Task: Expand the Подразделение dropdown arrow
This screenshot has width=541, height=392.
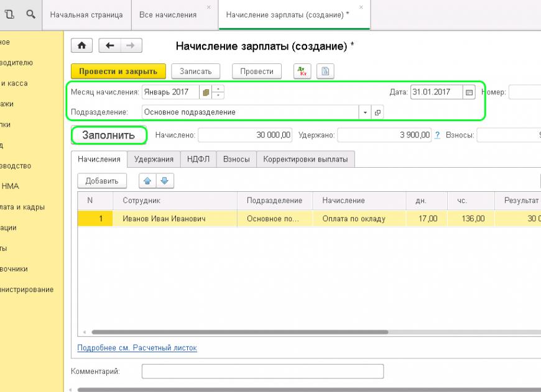Action: click(365, 112)
